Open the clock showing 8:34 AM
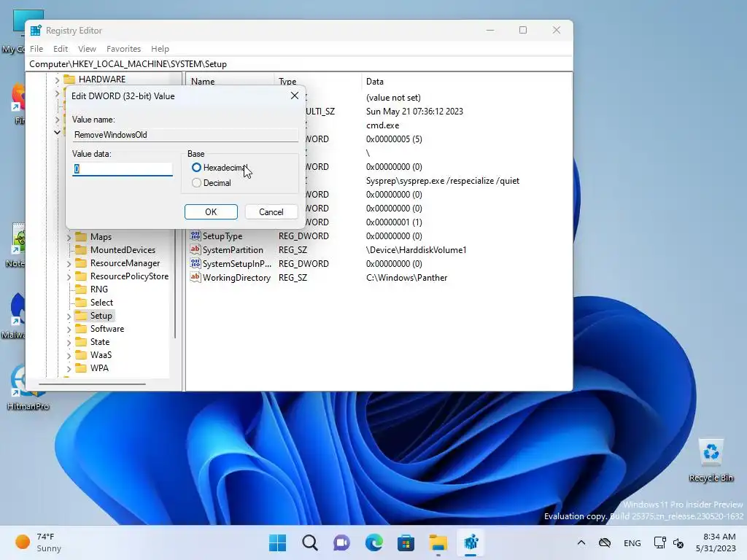747x560 pixels. point(716,542)
